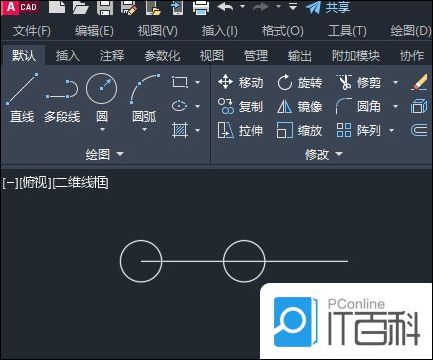Select the 旋转 rotate tool
This screenshot has width=433, height=360.
click(299, 82)
